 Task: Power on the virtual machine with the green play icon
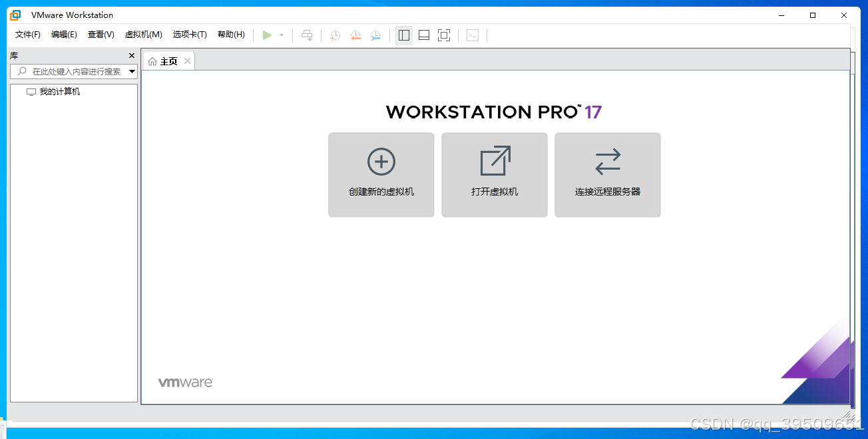tap(268, 35)
